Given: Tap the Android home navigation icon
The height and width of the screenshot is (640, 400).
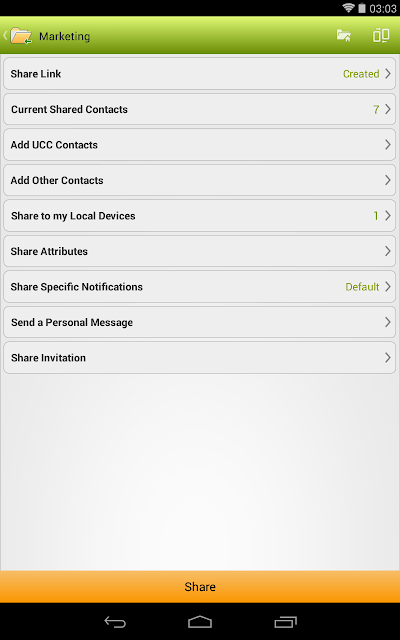Looking at the screenshot, I should pyautogui.click(x=200, y=622).
